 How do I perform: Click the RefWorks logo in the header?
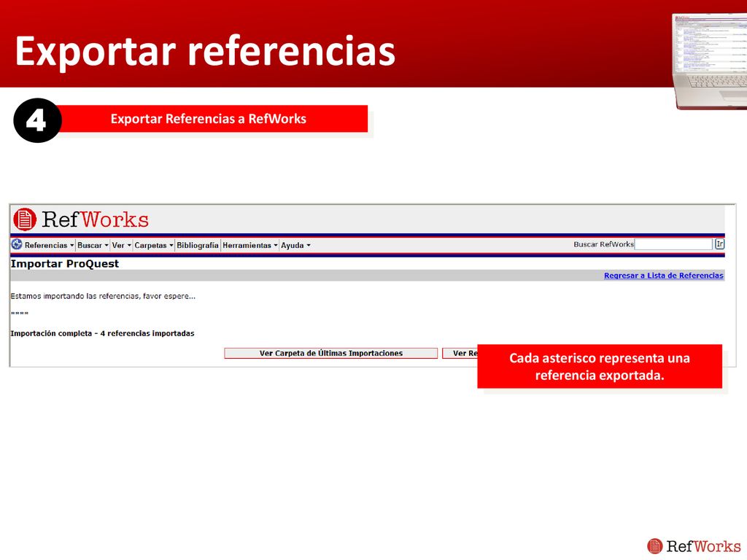[x=81, y=219]
